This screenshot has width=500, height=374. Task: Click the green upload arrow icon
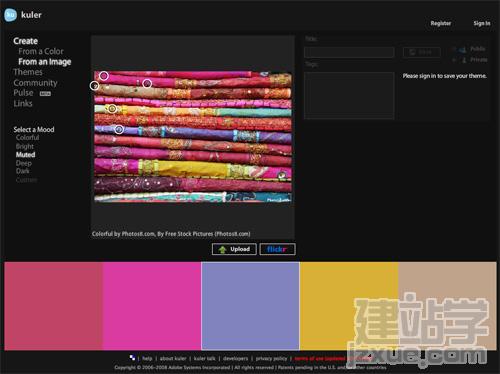[x=222, y=249]
